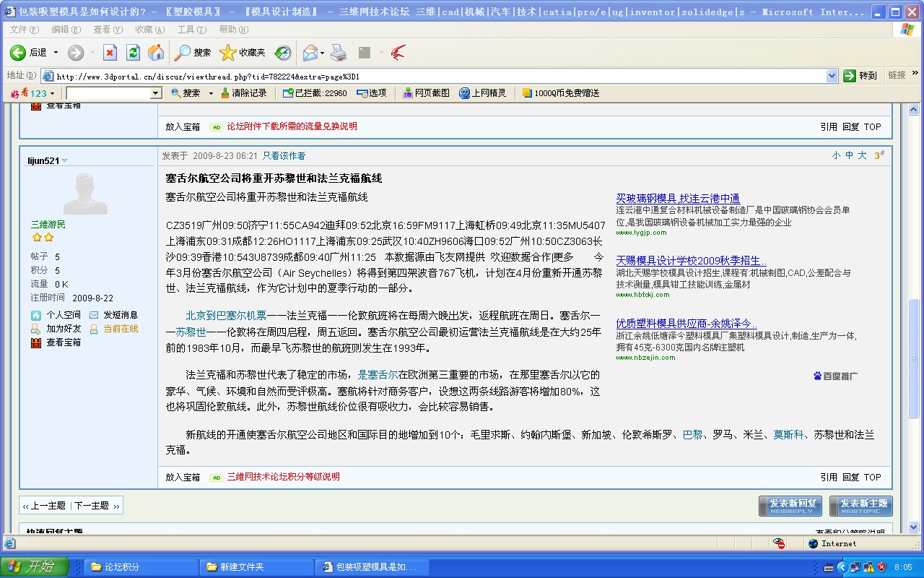Switch to 新建文件夹 taskbar window

tap(257, 567)
